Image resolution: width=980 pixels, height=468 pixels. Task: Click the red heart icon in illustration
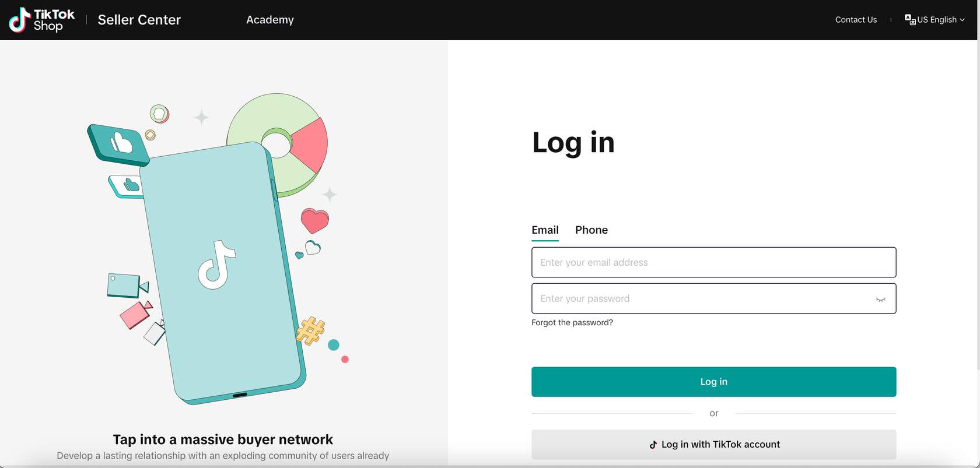315,221
